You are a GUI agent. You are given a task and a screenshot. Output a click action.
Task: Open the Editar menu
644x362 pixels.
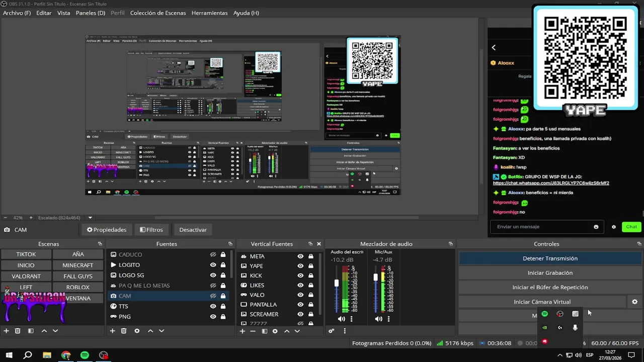click(44, 13)
